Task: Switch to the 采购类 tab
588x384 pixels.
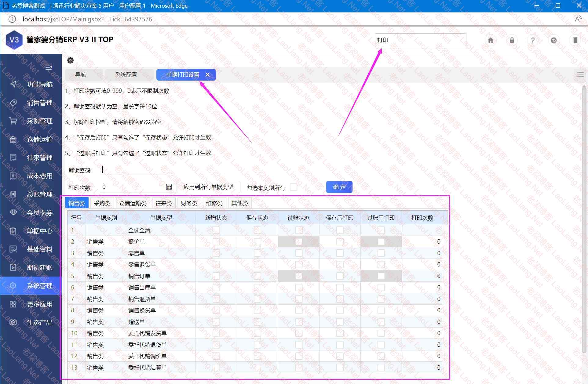Action: coord(102,203)
